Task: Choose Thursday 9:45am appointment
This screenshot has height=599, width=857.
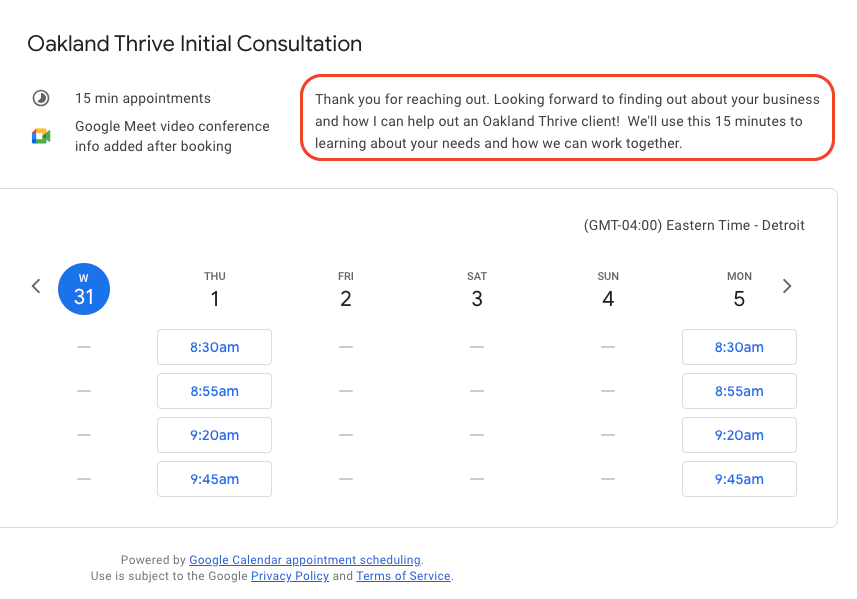Action: [214, 479]
